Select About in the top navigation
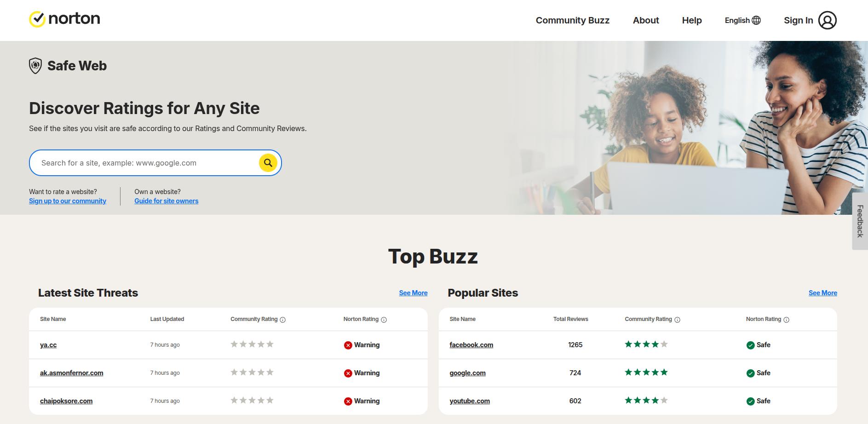This screenshot has height=424, width=868. pyautogui.click(x=646, y=20)
